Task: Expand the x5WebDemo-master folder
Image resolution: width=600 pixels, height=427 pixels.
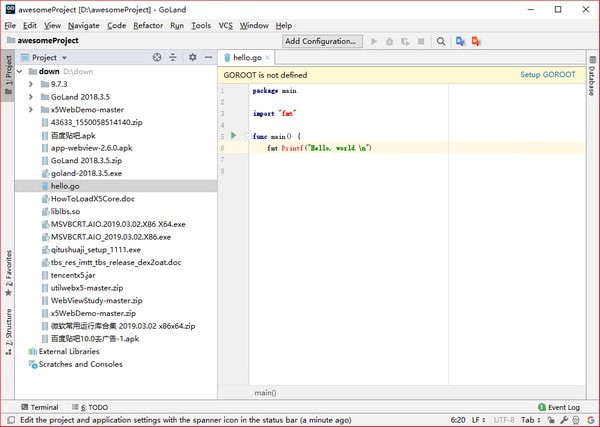Action: pyautogui.click(x=32, y=109)
